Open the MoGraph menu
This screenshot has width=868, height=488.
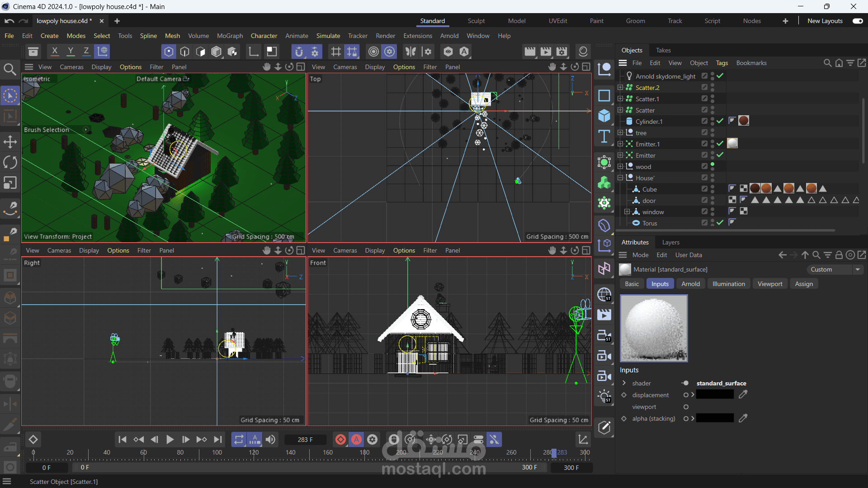coord(230,36)
